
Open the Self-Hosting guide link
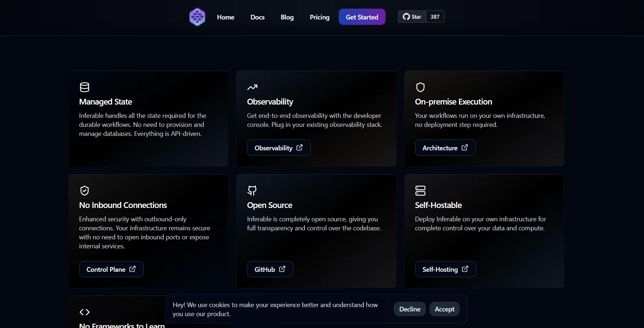[x=445, y=269]
